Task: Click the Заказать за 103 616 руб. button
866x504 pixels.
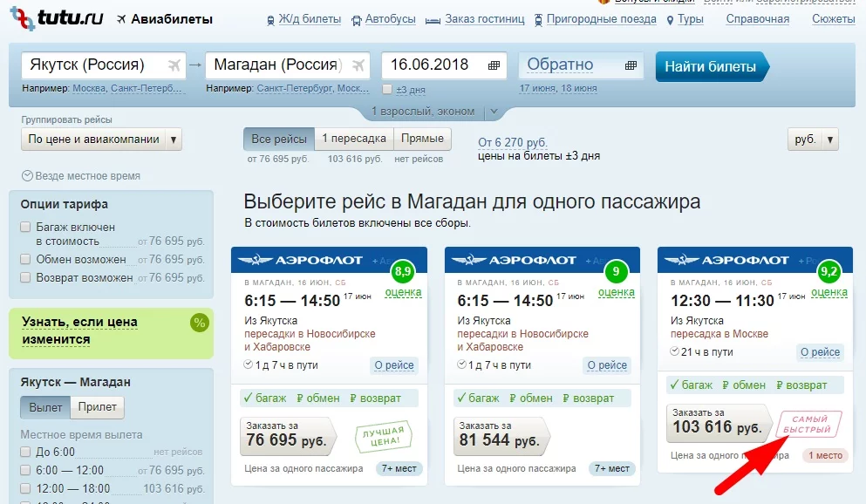Action: tap(718, 423)
